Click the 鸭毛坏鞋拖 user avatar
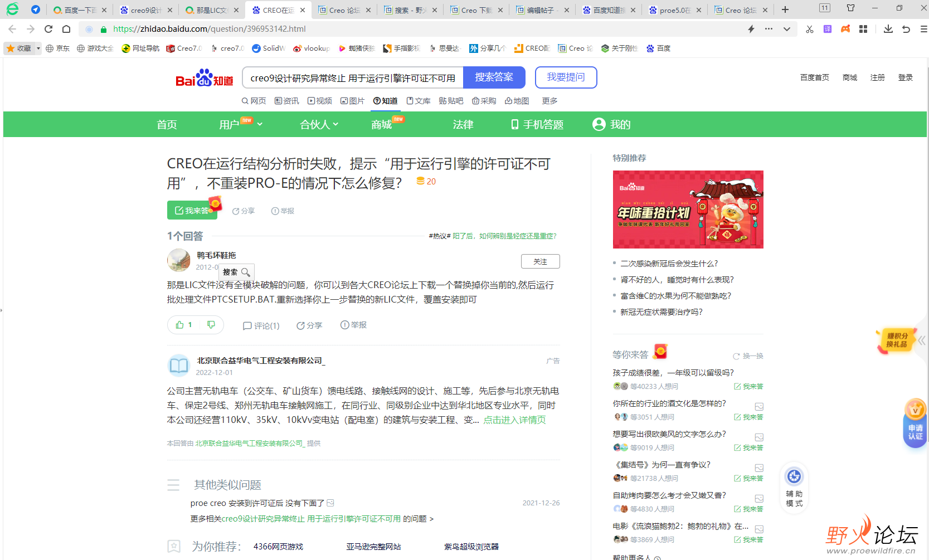This screenshot has width=929, height=560. [179, 260]
